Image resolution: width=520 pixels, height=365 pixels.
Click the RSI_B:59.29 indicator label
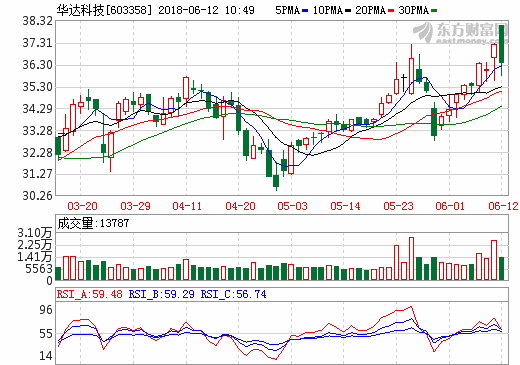[162, 294]
